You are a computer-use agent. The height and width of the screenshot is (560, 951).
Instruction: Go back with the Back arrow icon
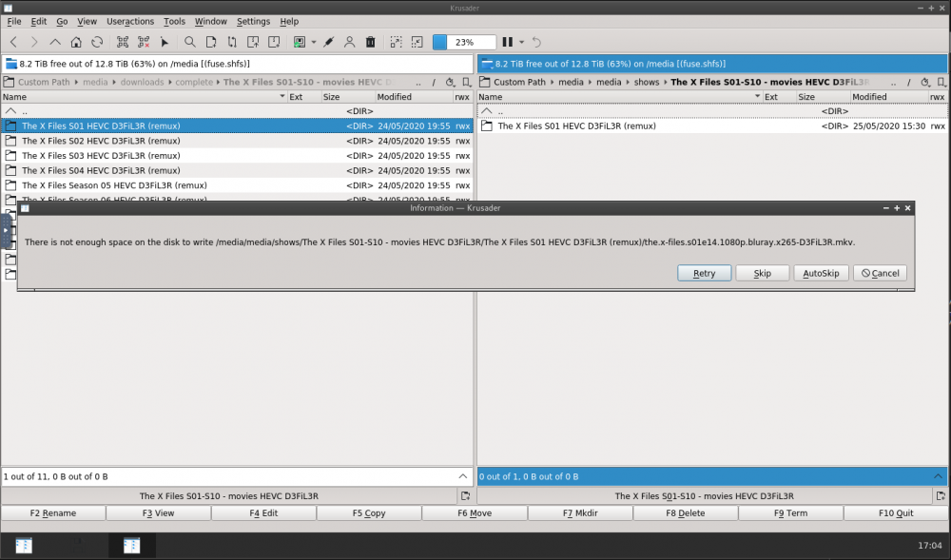pyautogui.click(x=13, y=43)
